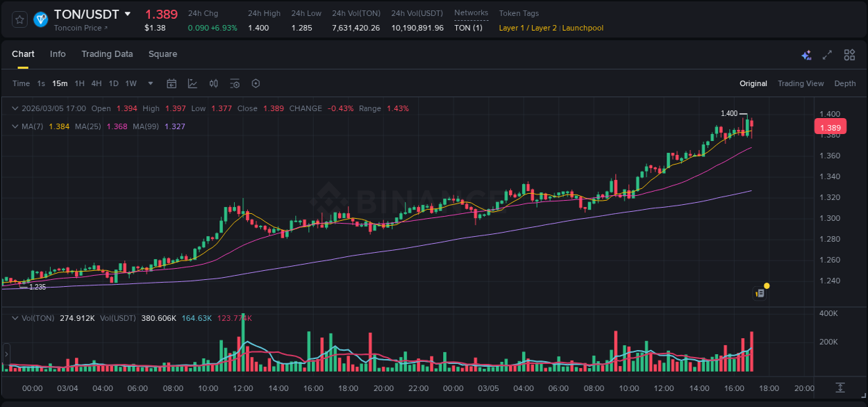The image size is (868, 407).
Task: Select the chart style icon
Action: 192,83
